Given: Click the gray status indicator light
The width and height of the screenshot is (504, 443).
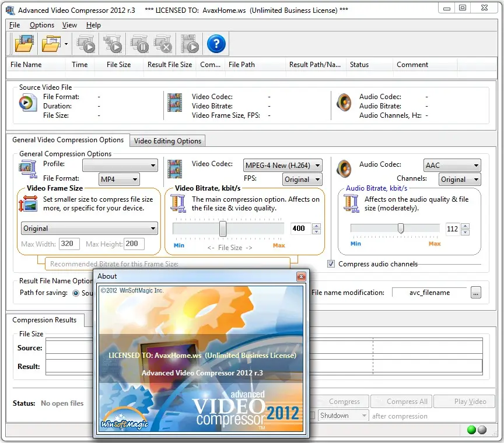Looking at the screenshot, I should coord(482,430).
